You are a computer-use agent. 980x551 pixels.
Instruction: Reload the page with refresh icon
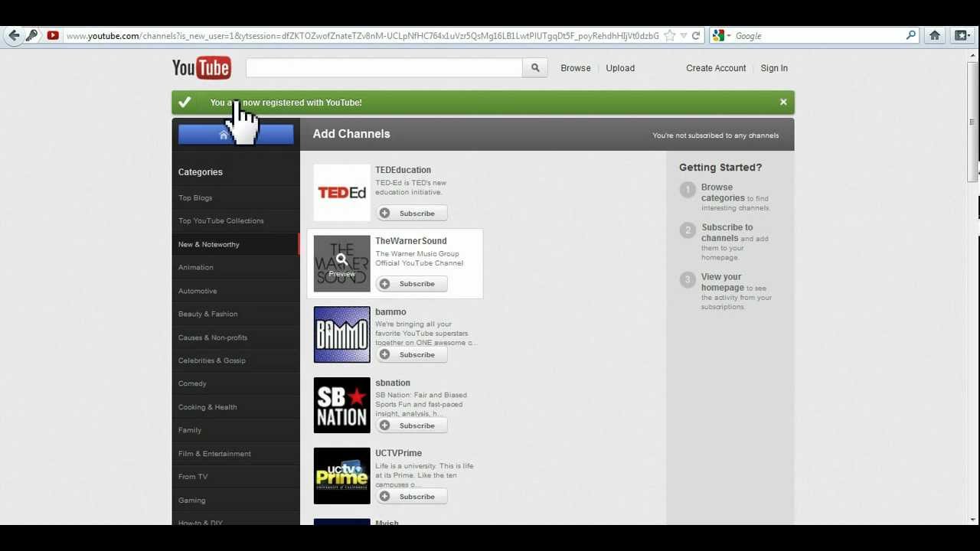pyautogui.click(x=696, y=35)
